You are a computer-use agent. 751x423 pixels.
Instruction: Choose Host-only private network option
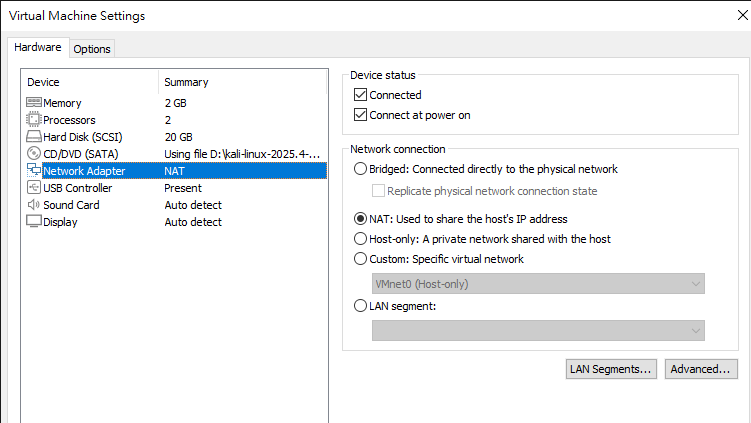tap(361, 239)
